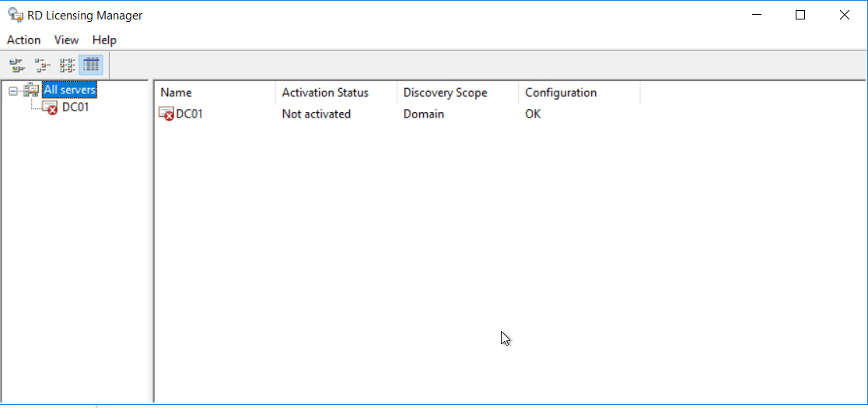Screen dimensions: 868x408
Task: Maximize the RD Licensing Manager window
Action: (x=800, y=15)
